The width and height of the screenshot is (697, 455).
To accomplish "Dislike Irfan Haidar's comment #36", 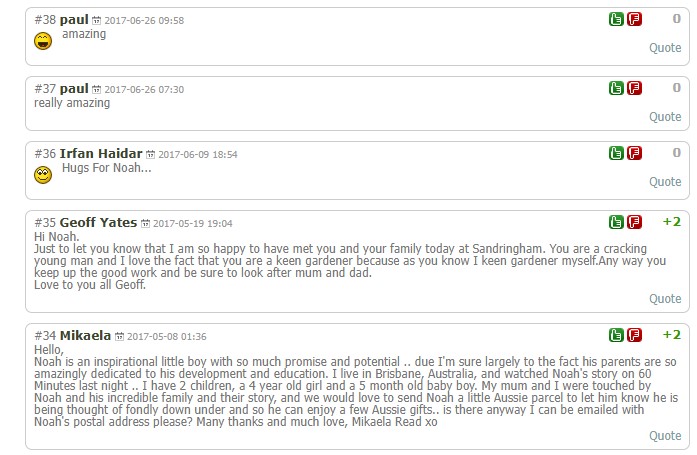I will tap(634, 154).
